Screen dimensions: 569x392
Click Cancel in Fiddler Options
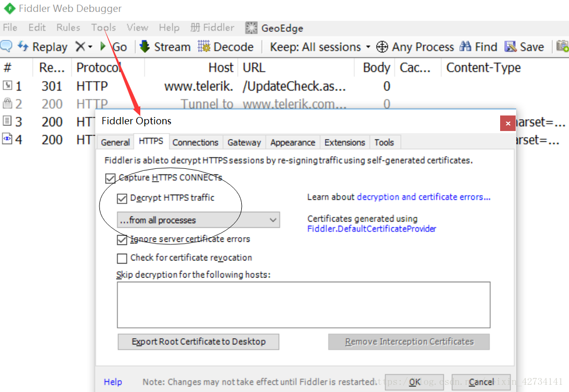(481, 382)
